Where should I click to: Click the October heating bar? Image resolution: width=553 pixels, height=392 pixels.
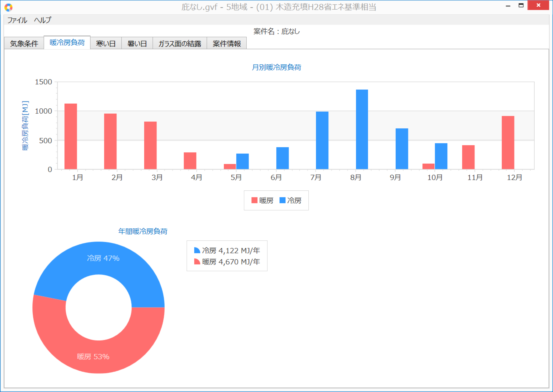tap(429, 166)
